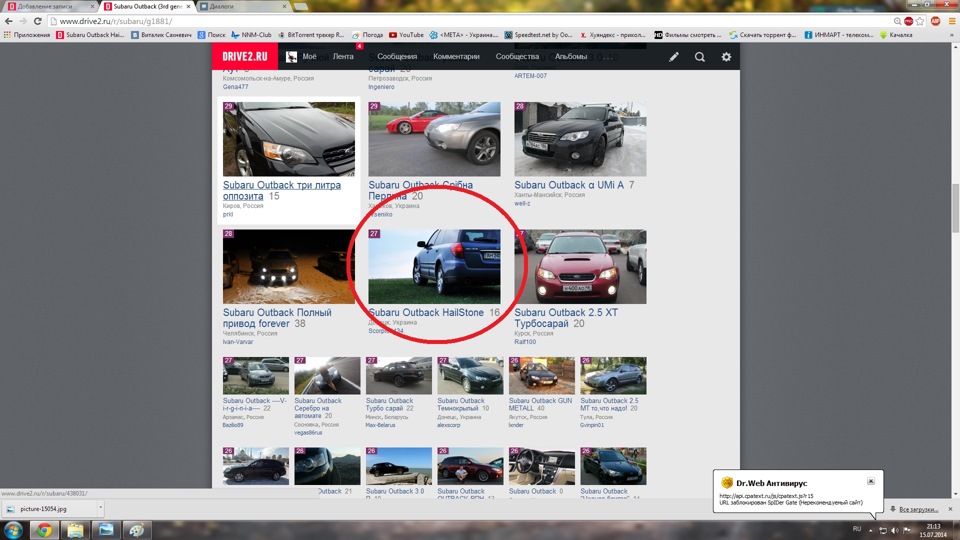
Task: Show more bookmarks with the overflow chevron
Action: [951, 35]
